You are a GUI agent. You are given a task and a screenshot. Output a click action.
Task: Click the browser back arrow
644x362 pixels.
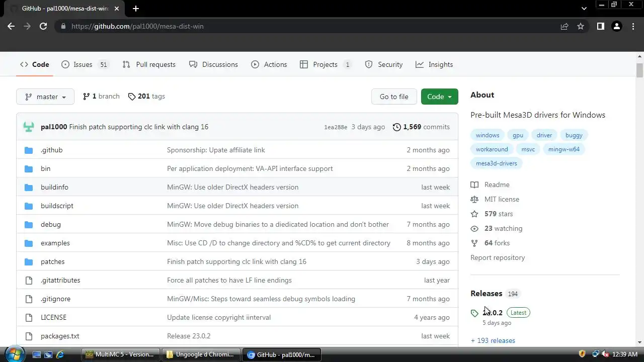tap(11, 26)
